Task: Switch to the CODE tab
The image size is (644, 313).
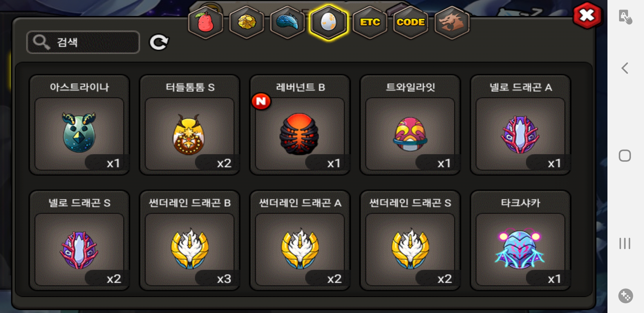Action: coord(410,22)
